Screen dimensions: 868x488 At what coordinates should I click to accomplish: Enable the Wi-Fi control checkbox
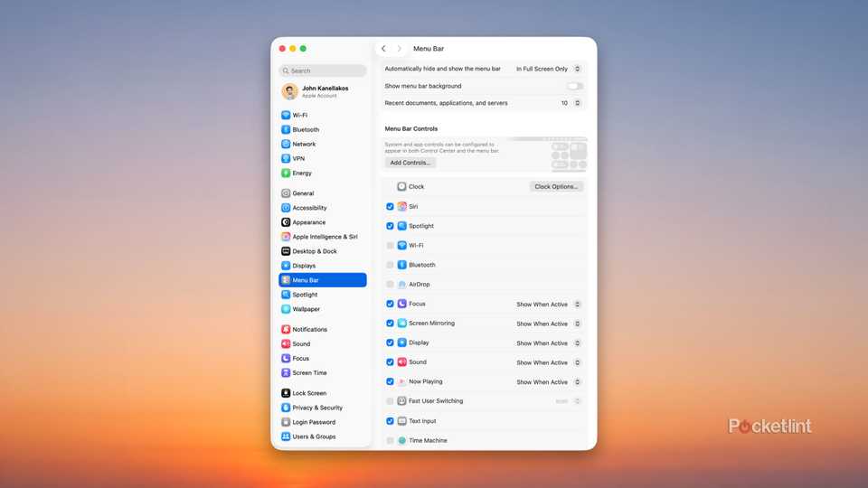390,245
